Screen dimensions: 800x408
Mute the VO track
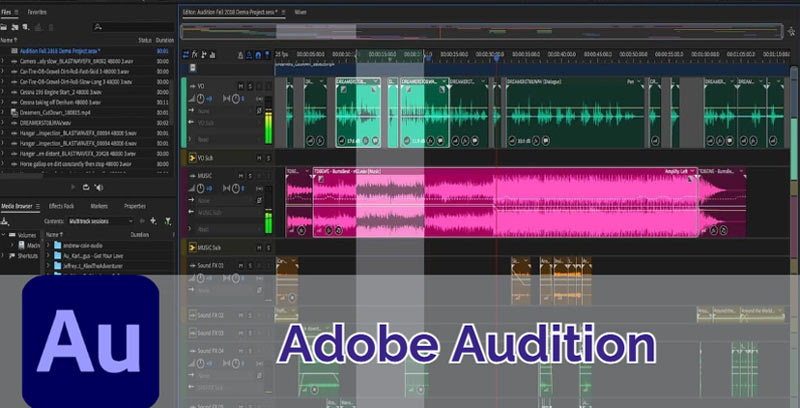(x=240, y=86)
